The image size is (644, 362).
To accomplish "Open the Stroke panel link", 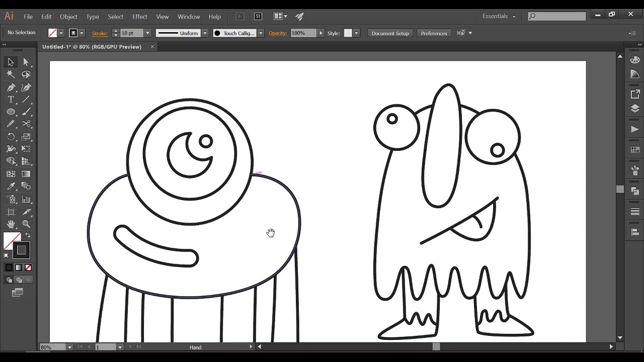I will click(x=100, y=33).
